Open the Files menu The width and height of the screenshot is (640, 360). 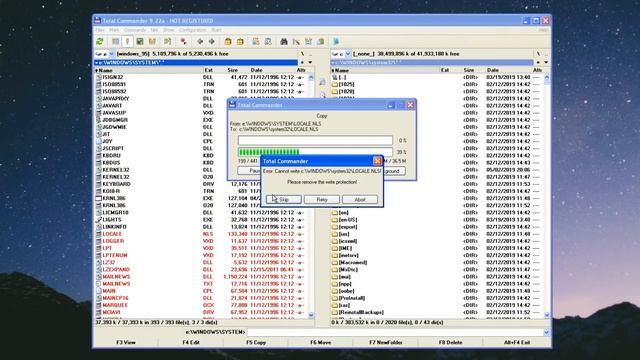(100, 30)
